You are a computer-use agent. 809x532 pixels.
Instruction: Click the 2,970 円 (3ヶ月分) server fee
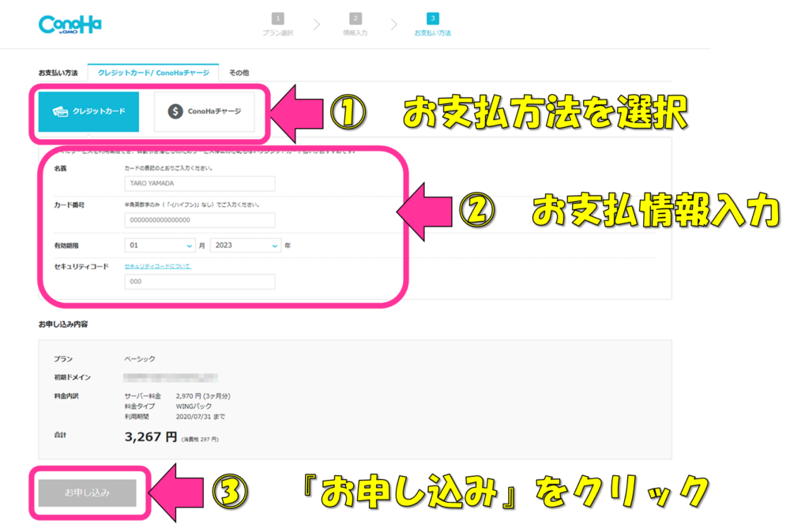coord(203,396)
